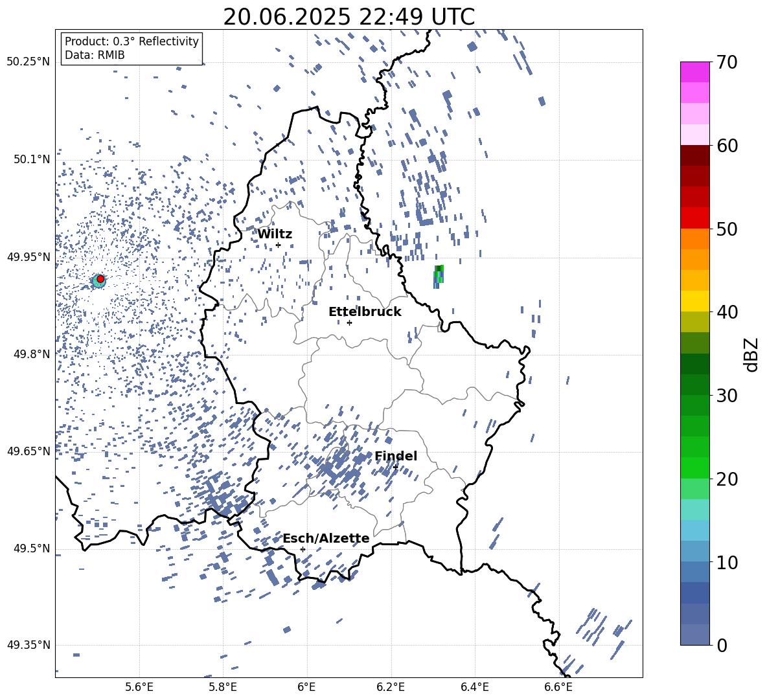This screenshot has width=767, height=700.
Task: Click the '49.5°N' latitude tick label
Action: [x=32, y=548]
